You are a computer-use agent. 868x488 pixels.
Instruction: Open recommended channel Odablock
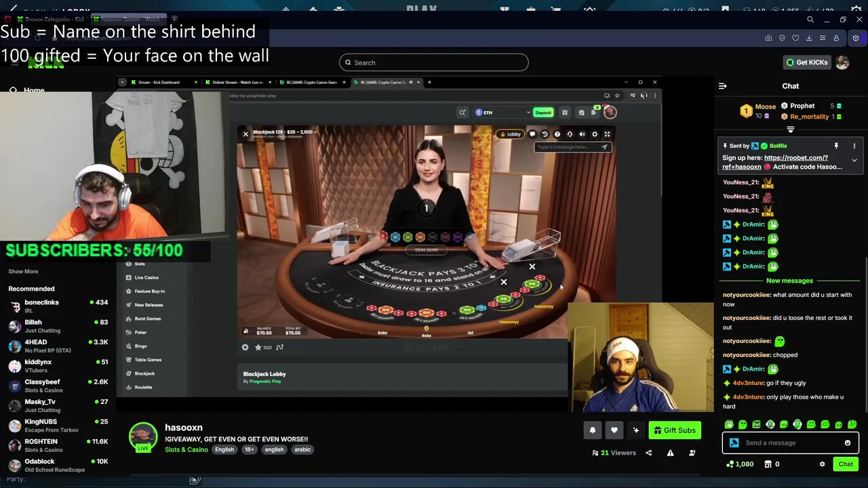coord(58,465)
